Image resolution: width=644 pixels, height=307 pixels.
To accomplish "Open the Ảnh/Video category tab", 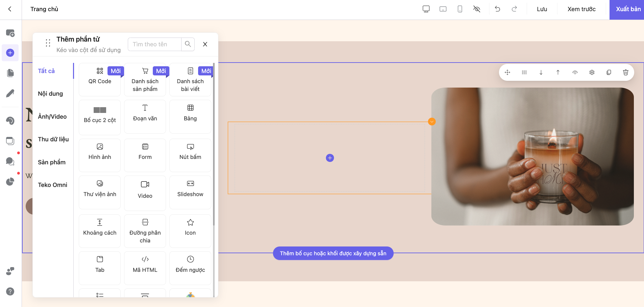I will point(52,117).
